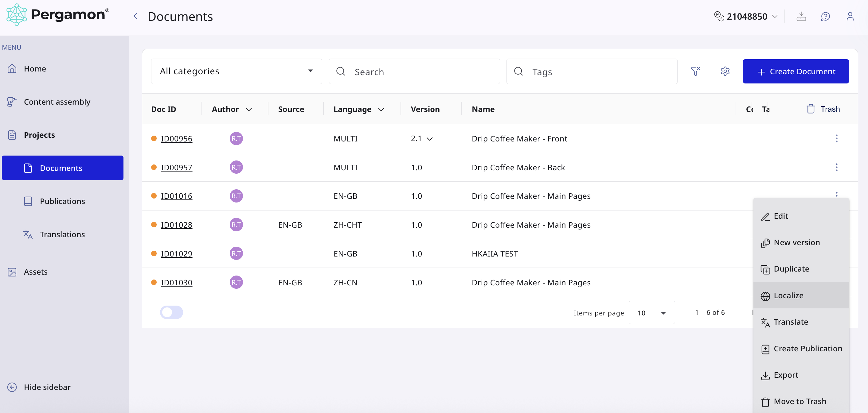
Task: Select Duplicate in context menu
Action: point(801,268)
